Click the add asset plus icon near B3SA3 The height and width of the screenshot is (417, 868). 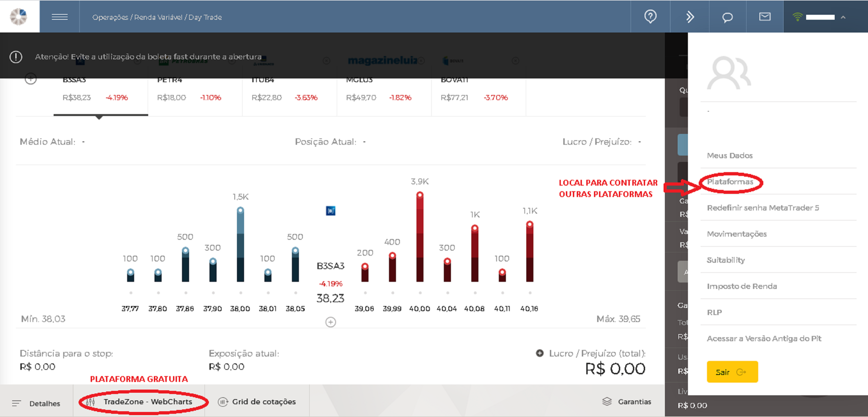click(x=31, y=79)
